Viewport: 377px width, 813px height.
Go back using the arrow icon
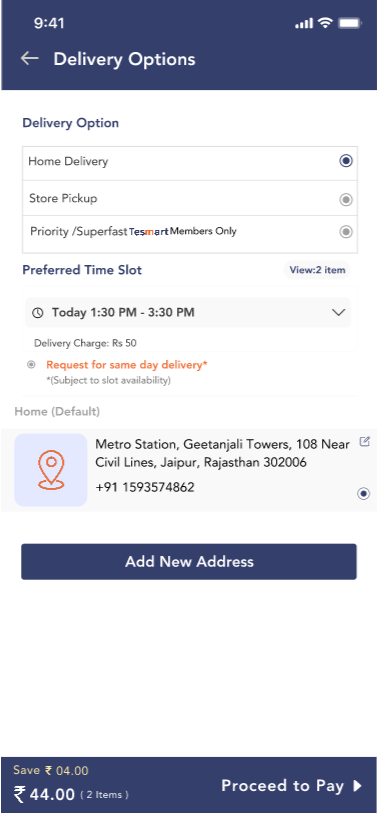[x=30, y=58]
